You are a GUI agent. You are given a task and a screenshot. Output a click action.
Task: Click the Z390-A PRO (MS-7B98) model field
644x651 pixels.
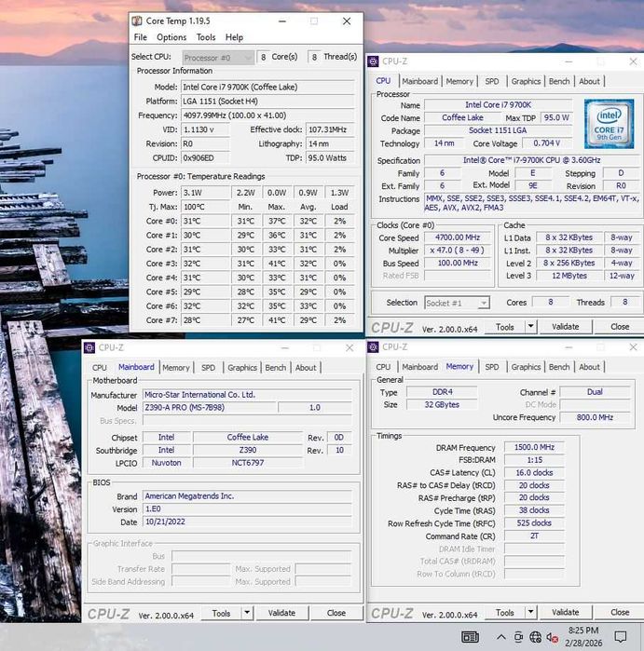[209, 408]
